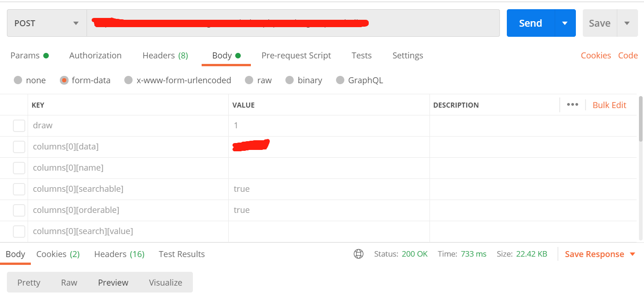Image resolution: width=644 pixels, height=298 pixels.
Task: Click the draw key cell
Action: [128, 126]
